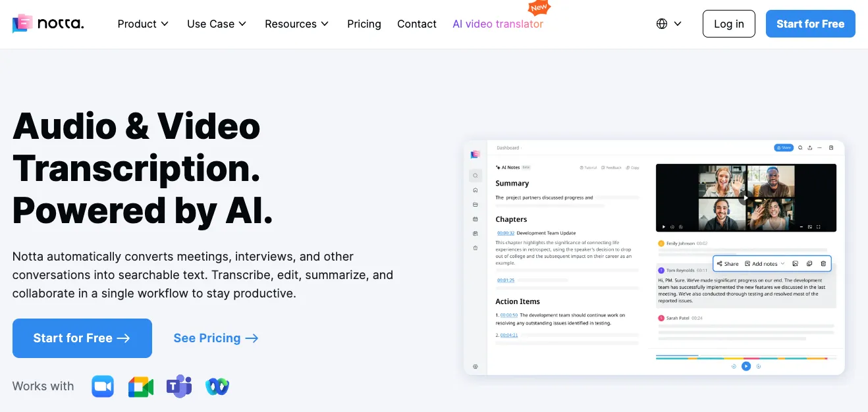Click the Zoom integration icon
Screen dimensions: 868x412
click(103, 386)
